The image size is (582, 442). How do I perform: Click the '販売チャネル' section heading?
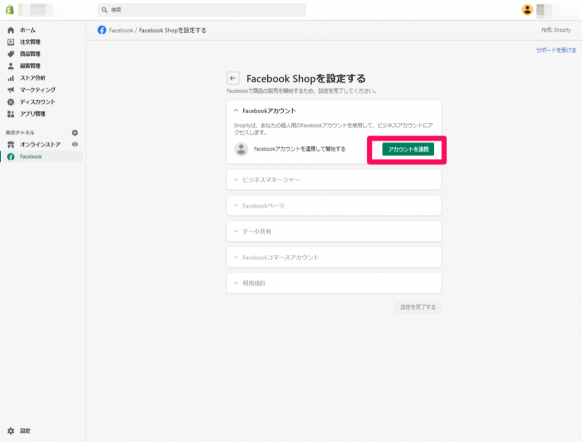(x=20, y=132)
